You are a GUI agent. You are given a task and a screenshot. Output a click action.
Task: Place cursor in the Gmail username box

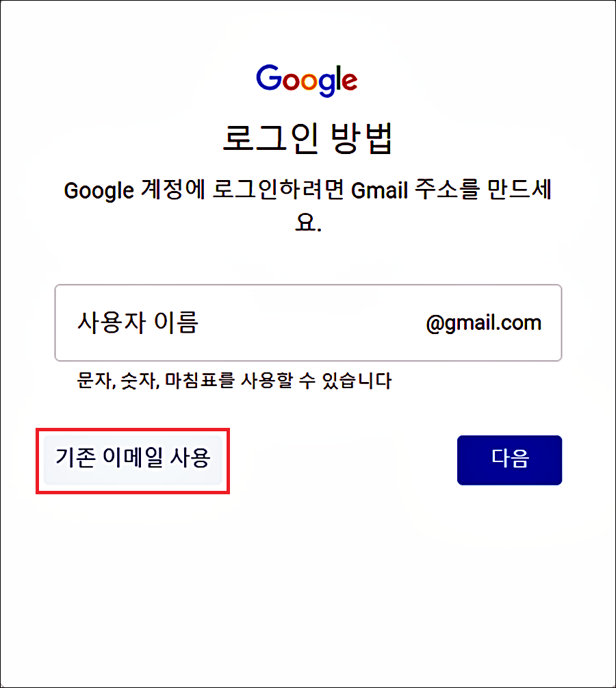pos(308,323)
